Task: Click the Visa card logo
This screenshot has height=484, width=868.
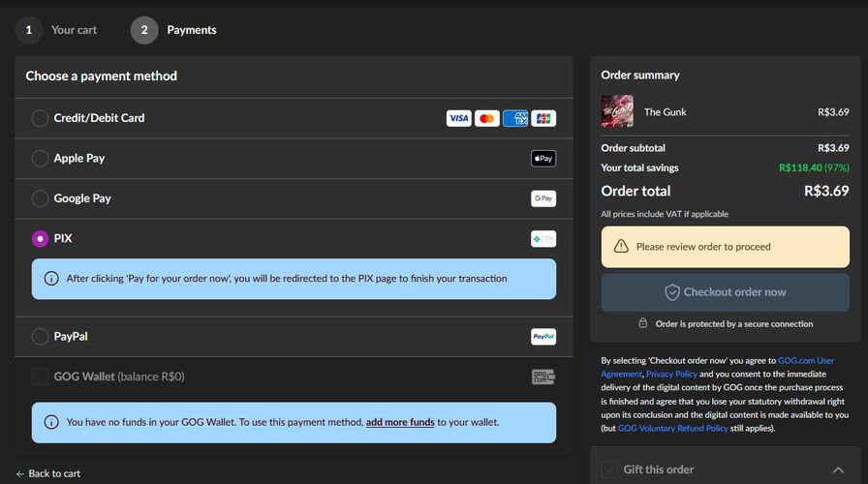Action: tap(459, 118)
